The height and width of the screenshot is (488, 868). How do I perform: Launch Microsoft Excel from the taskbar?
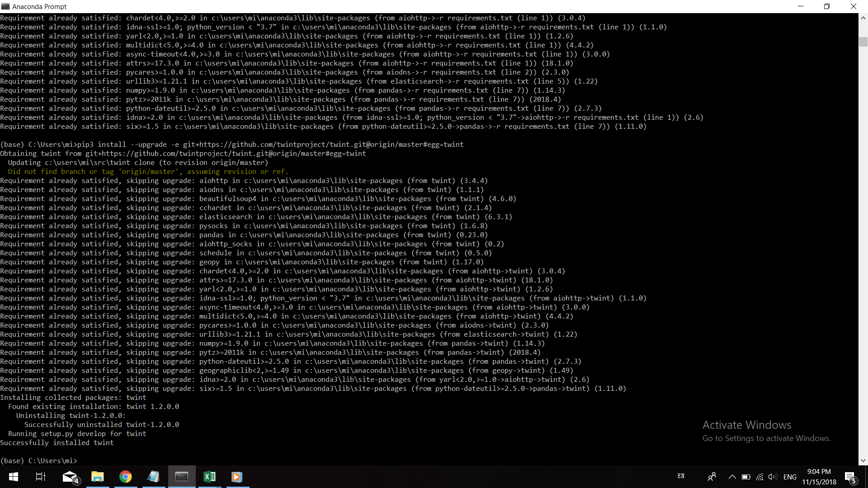209,477
